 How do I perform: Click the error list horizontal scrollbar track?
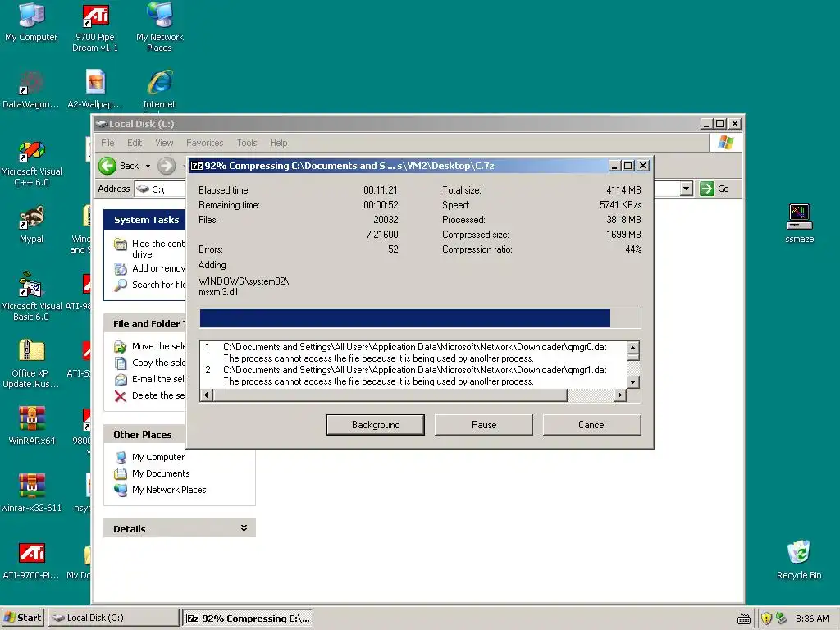(x=591, y=395)
